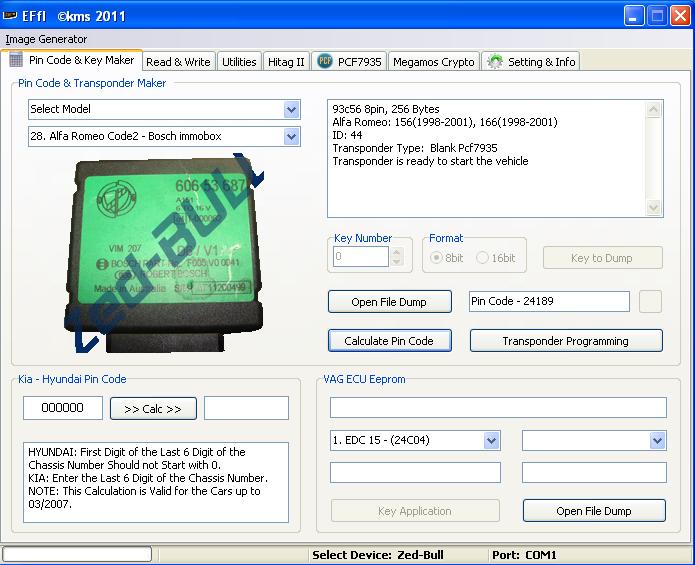Select the 8bit format radio button
This screenshot has height=565, width=695.
436,257
